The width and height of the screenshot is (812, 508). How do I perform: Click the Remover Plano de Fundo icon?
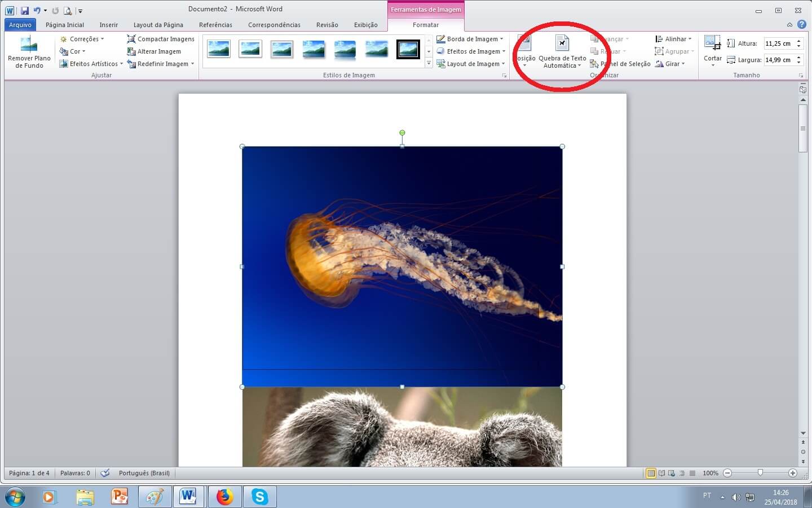(29, 45)
